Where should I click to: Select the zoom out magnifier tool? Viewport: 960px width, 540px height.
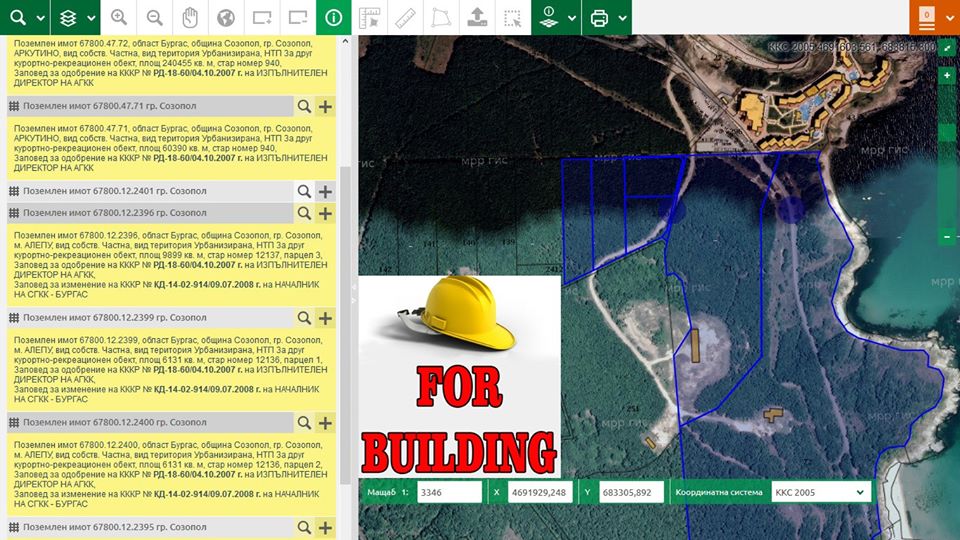154,18
